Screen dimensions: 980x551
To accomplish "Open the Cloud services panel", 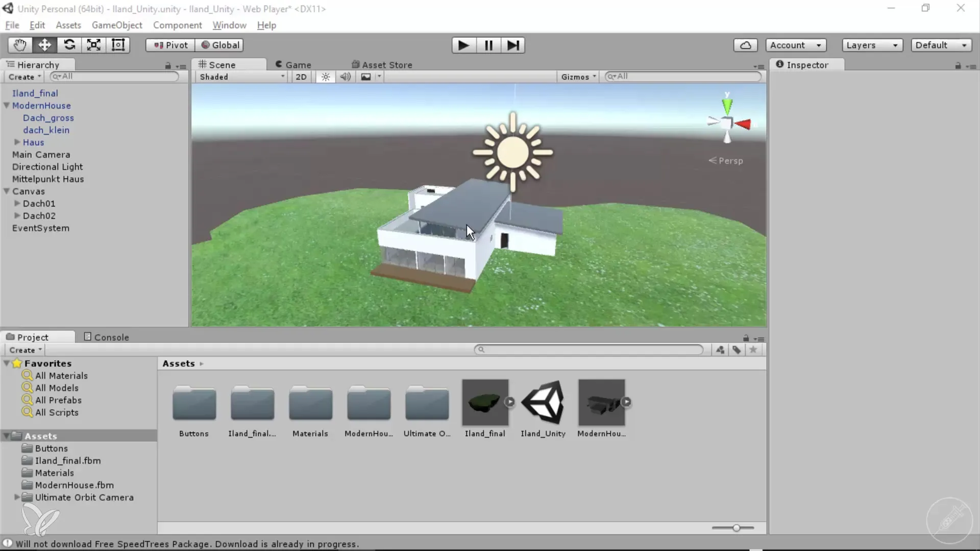I will coord(745,45).
